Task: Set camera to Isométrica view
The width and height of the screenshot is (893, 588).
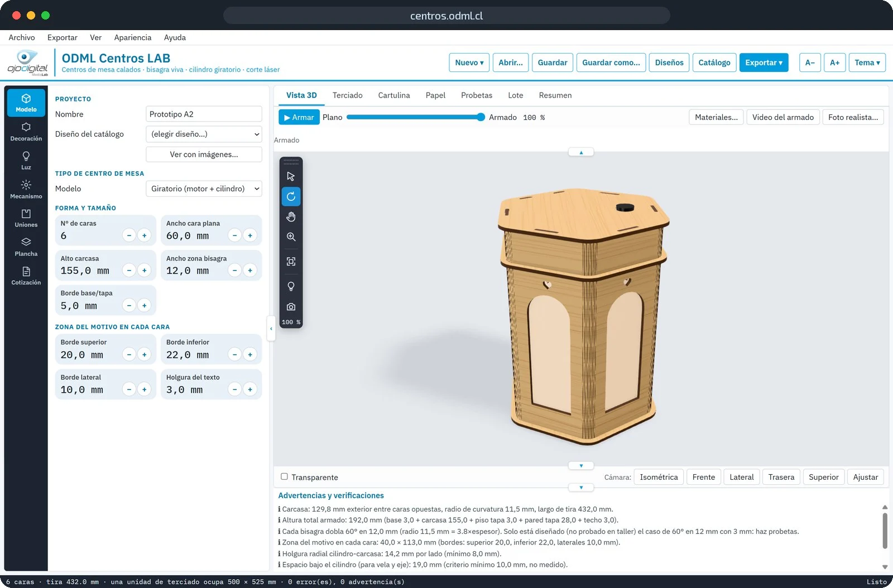Action: pos(659,477)
